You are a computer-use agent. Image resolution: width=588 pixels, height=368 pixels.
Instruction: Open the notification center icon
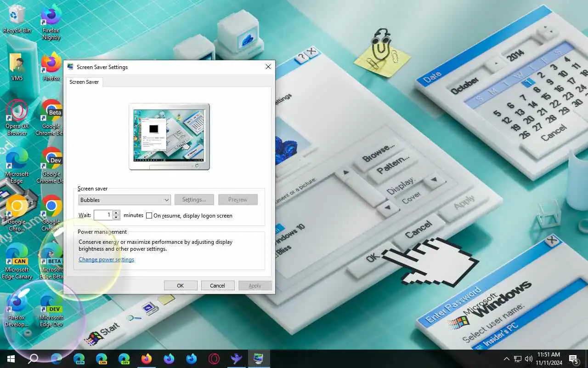click(x=573, y=359)
